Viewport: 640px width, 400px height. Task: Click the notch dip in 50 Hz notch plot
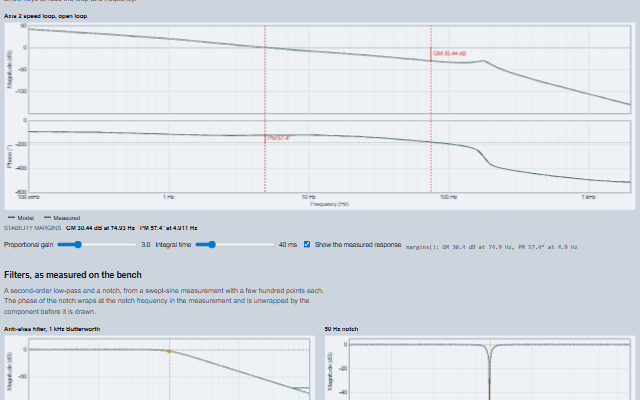click(x=490, y=373)
